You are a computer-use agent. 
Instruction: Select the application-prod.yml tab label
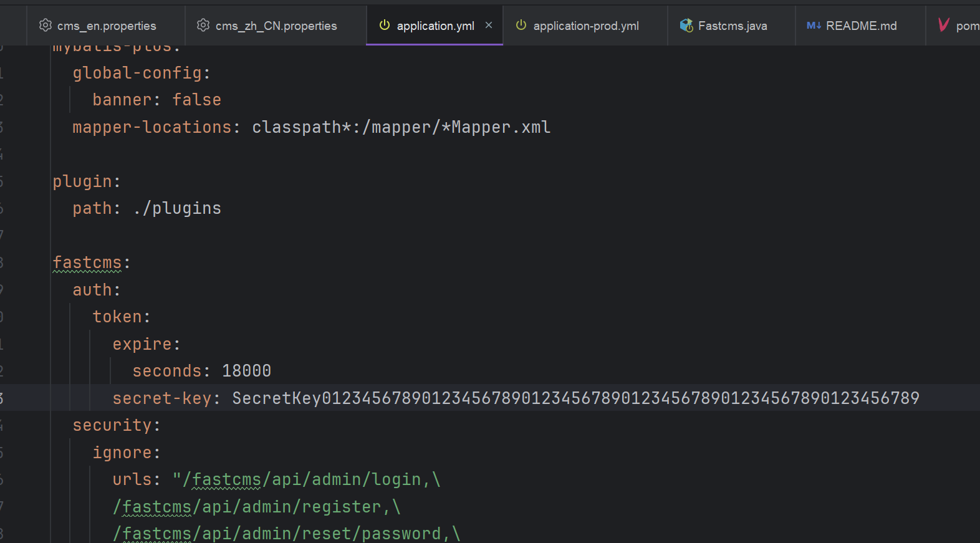585,26
